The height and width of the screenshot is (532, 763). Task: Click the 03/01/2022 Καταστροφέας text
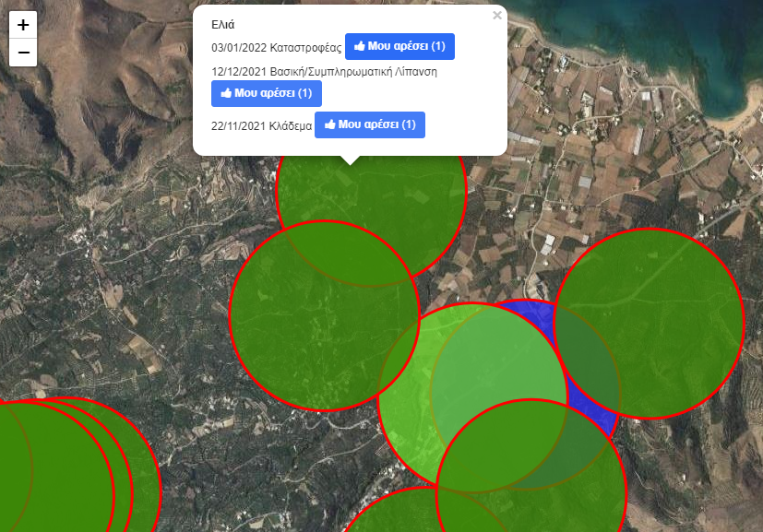coord(277,47)
